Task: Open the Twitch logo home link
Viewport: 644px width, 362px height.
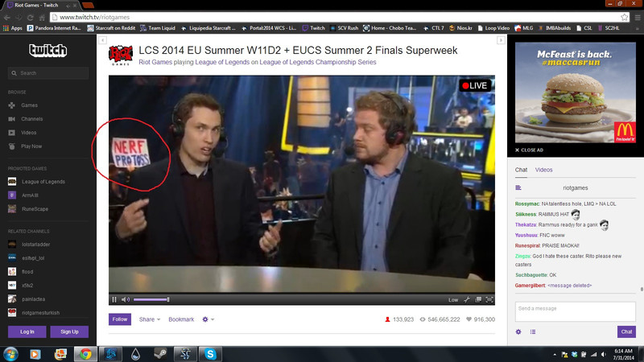Action: click(x=48, y=51)
